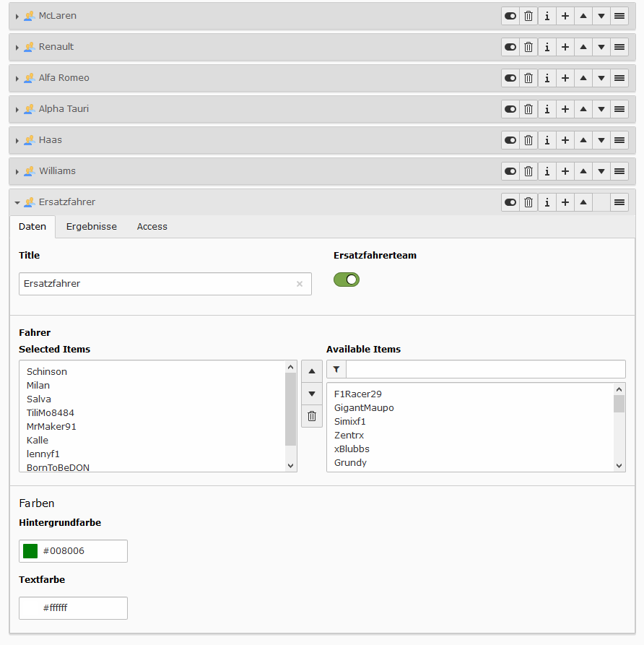
Task: Expand the Renault record
Action: [x=17, y=48]
